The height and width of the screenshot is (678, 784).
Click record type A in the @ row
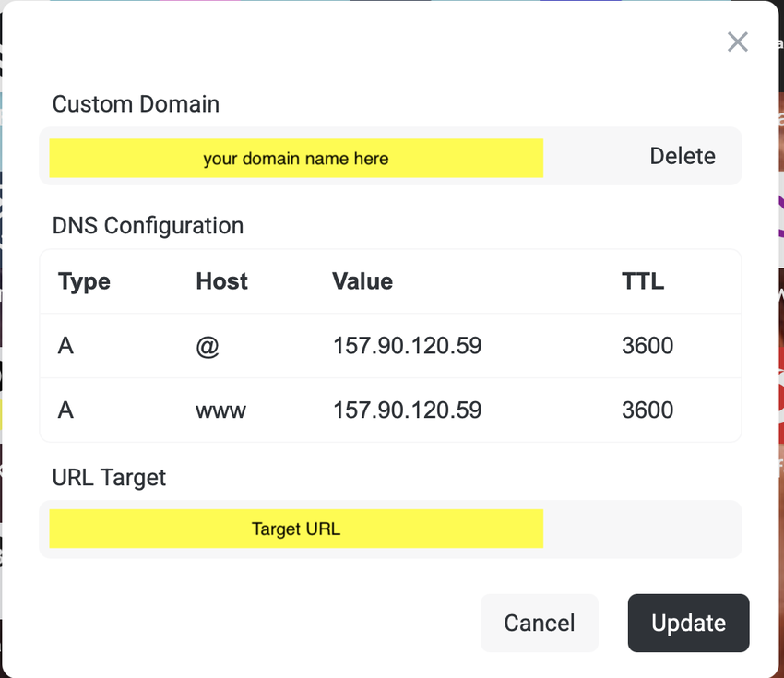(x=65, y=347)
